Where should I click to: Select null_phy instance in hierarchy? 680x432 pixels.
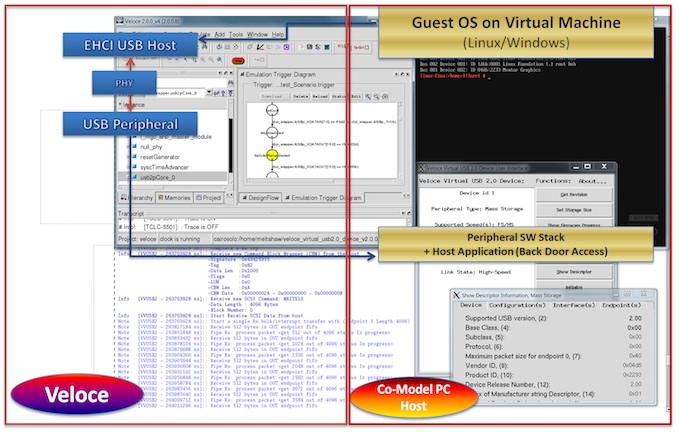click(x=151, y=147)
